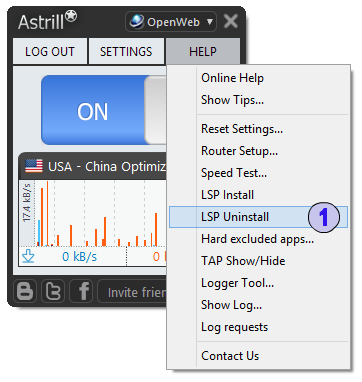Click the traffic bandwidth graph
The image size is (362, 382).
100,213
